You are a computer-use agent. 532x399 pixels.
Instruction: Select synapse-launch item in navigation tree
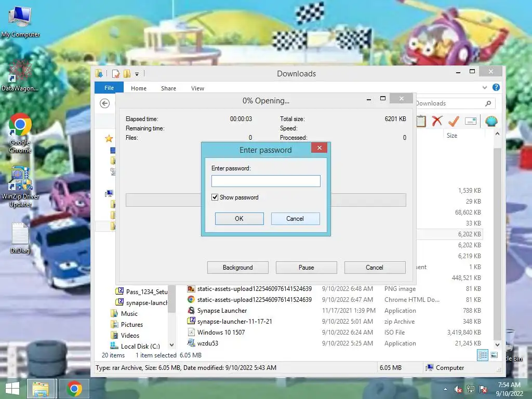pyautogui.click(x=142, y=302)
